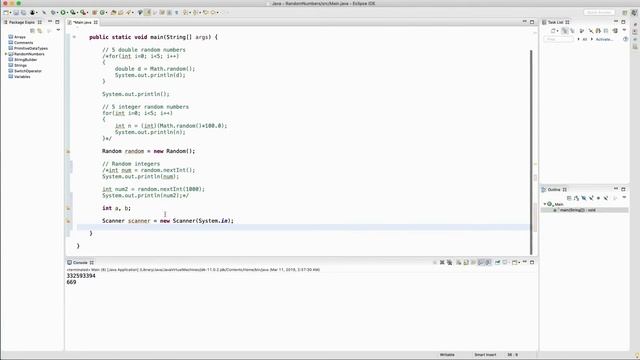Select the Console view tab
This screenshot has height=360, width=640.
point(80,262)
